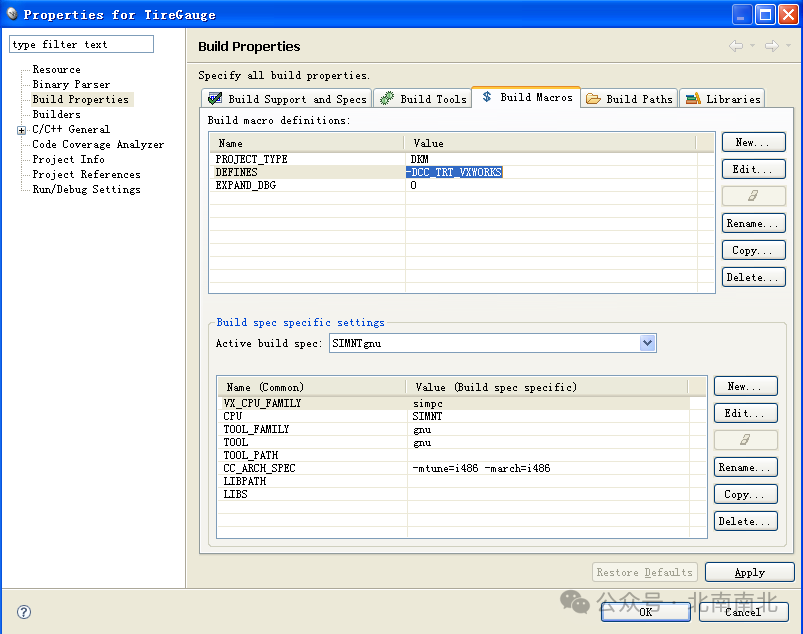Click Copy button in build spec settings

pyautogui.click(x=746, y=494)
